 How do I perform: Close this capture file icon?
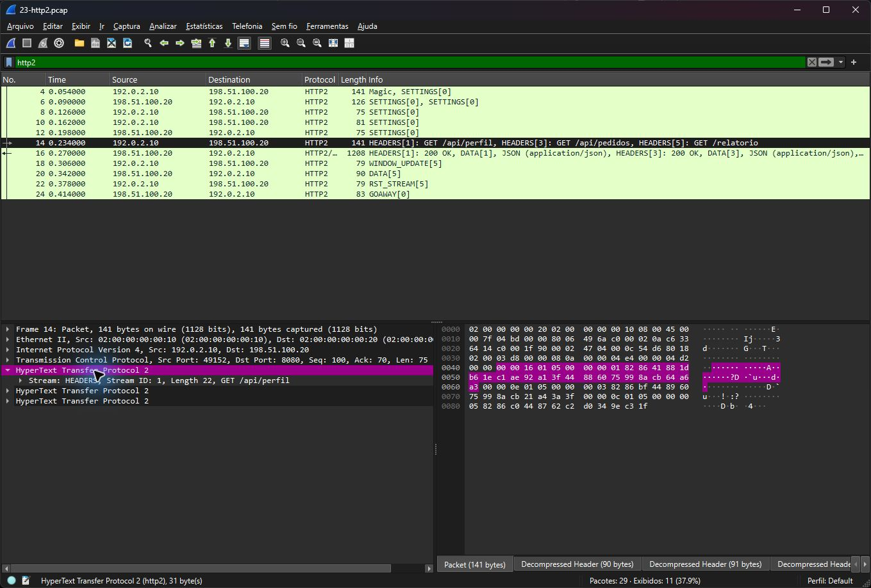(x=112, y=43)
